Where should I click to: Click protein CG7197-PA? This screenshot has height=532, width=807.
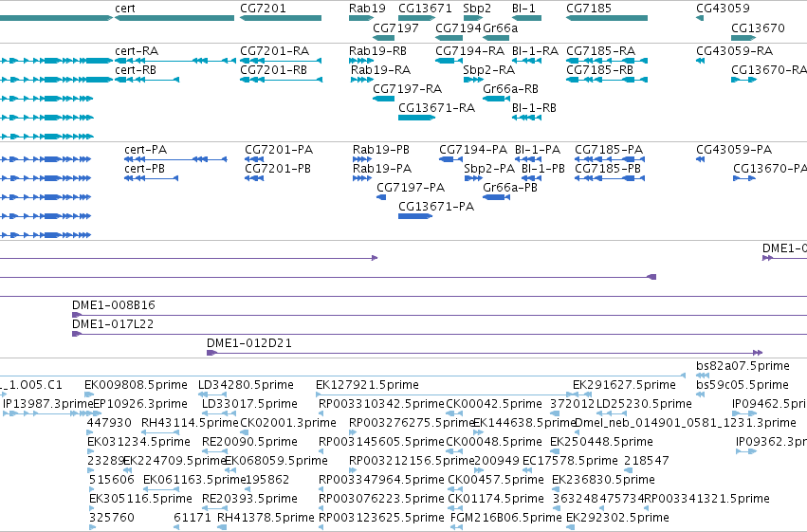tap(411, 188)
